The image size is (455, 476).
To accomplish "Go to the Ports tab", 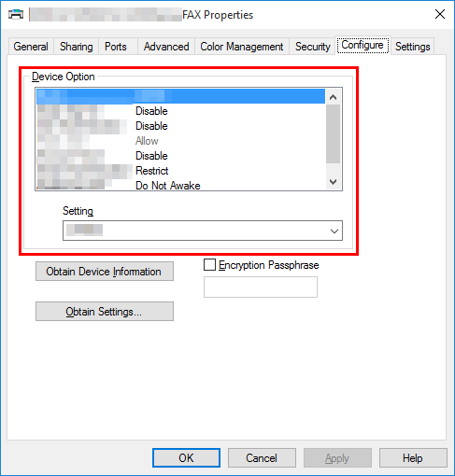I will tap(116, 47).
